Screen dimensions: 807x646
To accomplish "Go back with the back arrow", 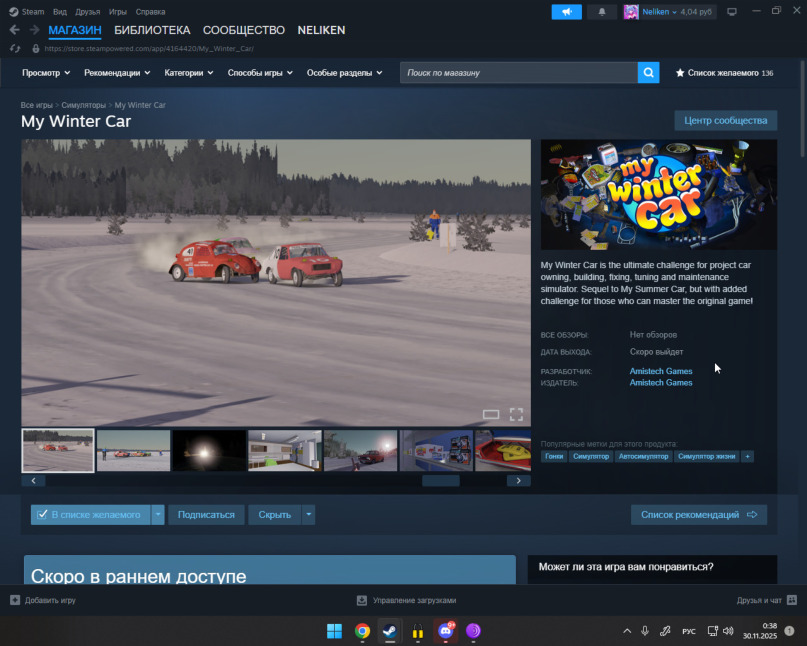I will [14, 30].
